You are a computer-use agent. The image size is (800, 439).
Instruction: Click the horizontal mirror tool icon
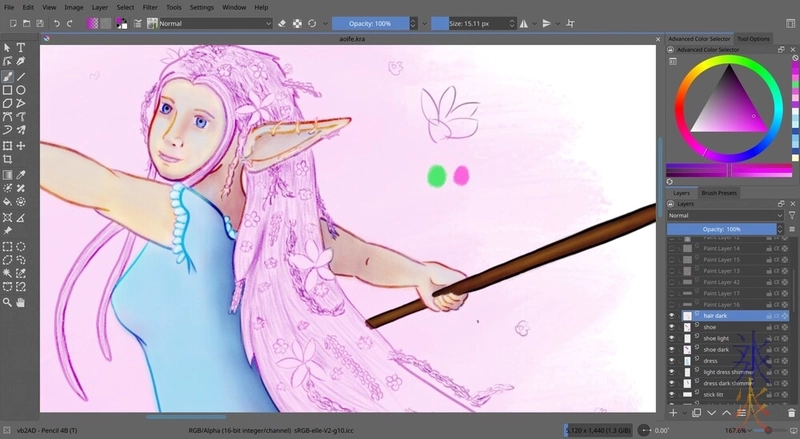point(524,22)
